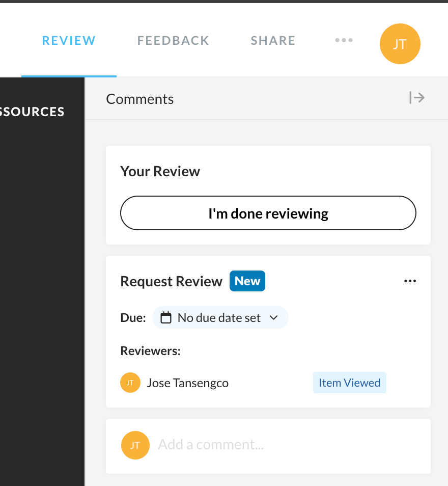This screenshot has width=448, height=486.
Task: Expand the due date chevron arrow
Action: pyautogui.click(x=273, y=318)
